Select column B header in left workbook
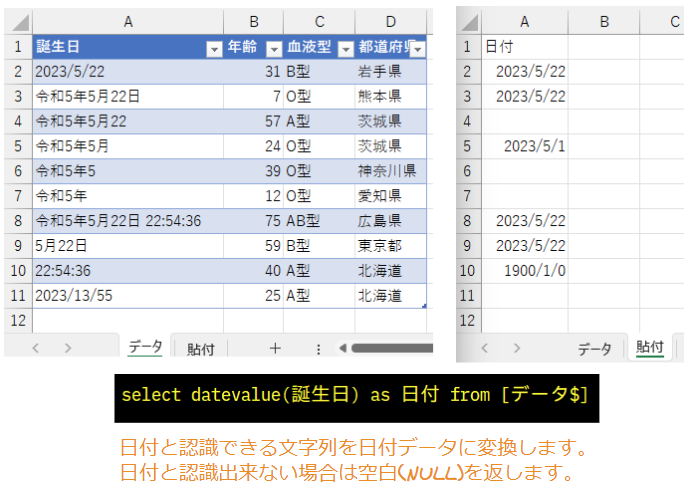 coord(254,22)
